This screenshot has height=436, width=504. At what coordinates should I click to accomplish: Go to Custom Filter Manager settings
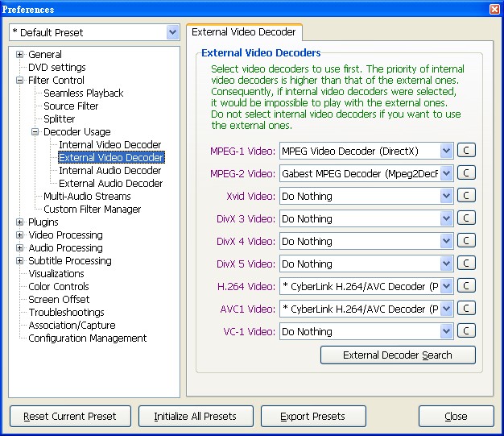click(x=92, y=210)
